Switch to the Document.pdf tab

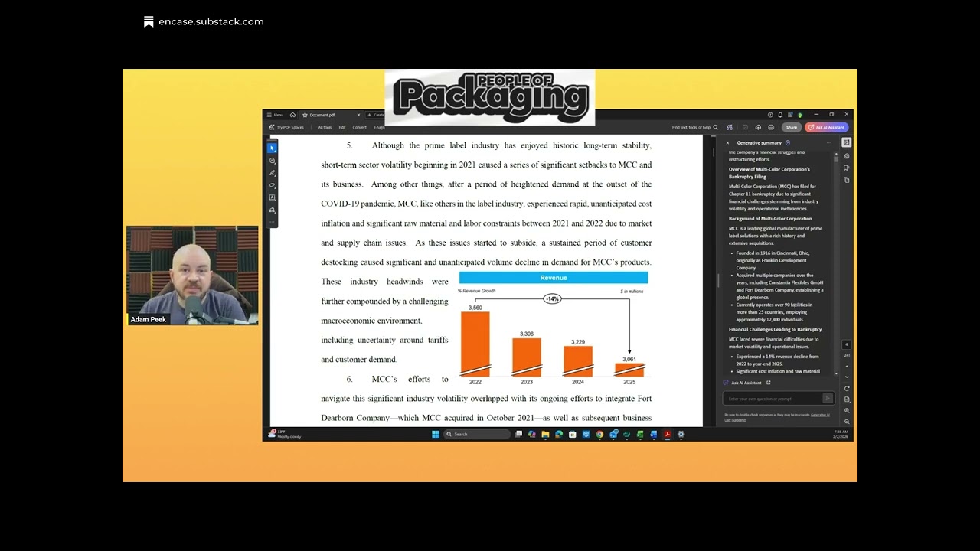(322, 115)
